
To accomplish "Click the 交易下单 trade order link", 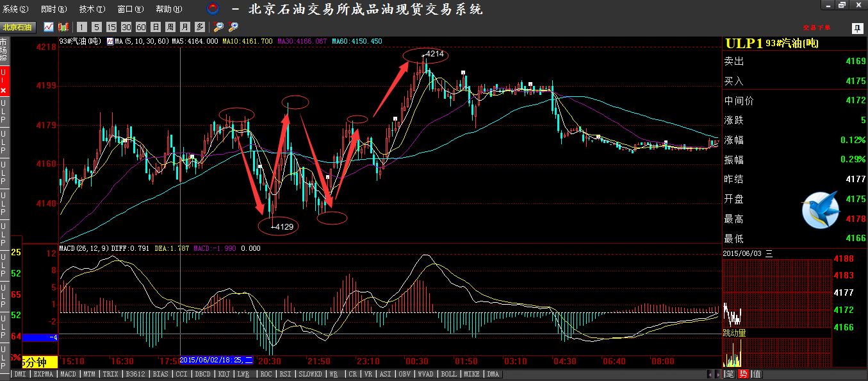I will pyautogui.click(x=816, y=28).
